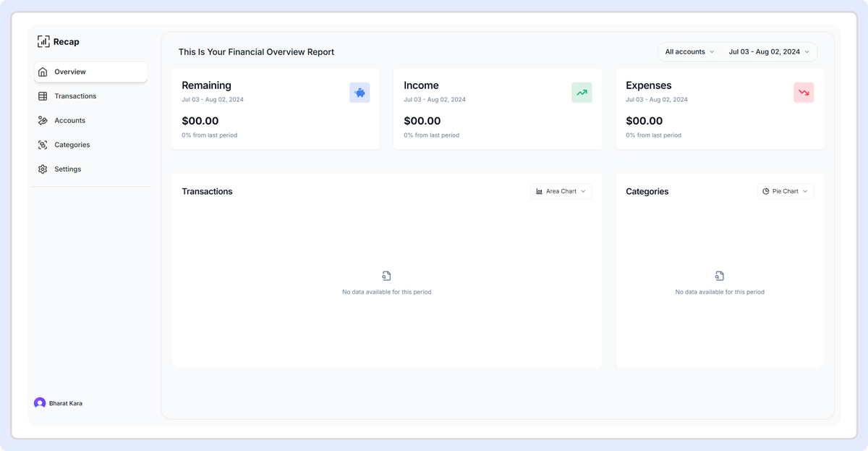Click the Transactions table icon
The height and width of the screenshot is (451, 868).
point(43,96)
